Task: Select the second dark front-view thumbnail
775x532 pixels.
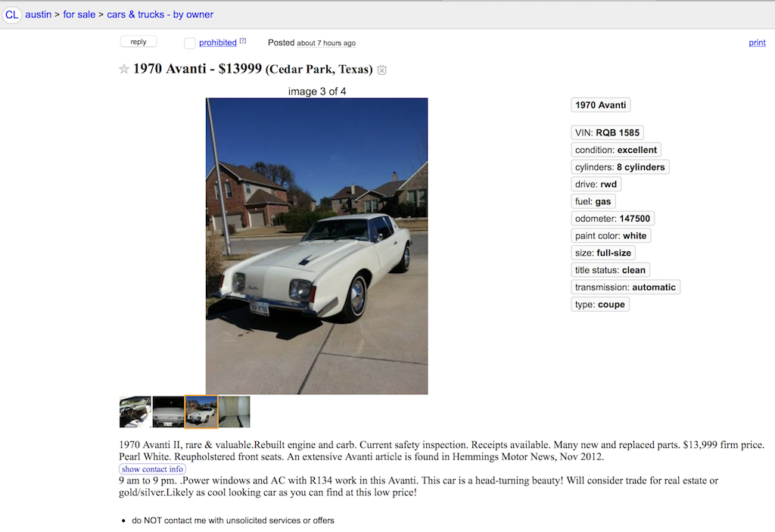Action: [x=169, y=412]
